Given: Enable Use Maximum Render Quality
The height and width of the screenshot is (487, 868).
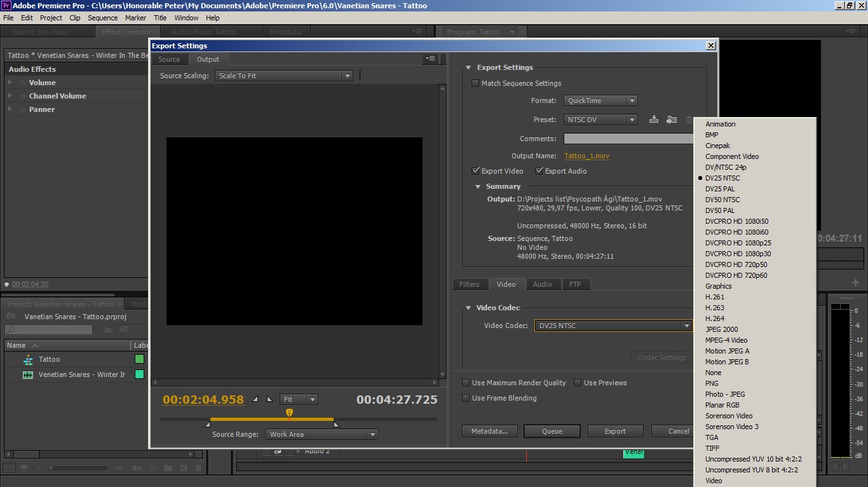Looking at the screenshot, I should point(466,383).
